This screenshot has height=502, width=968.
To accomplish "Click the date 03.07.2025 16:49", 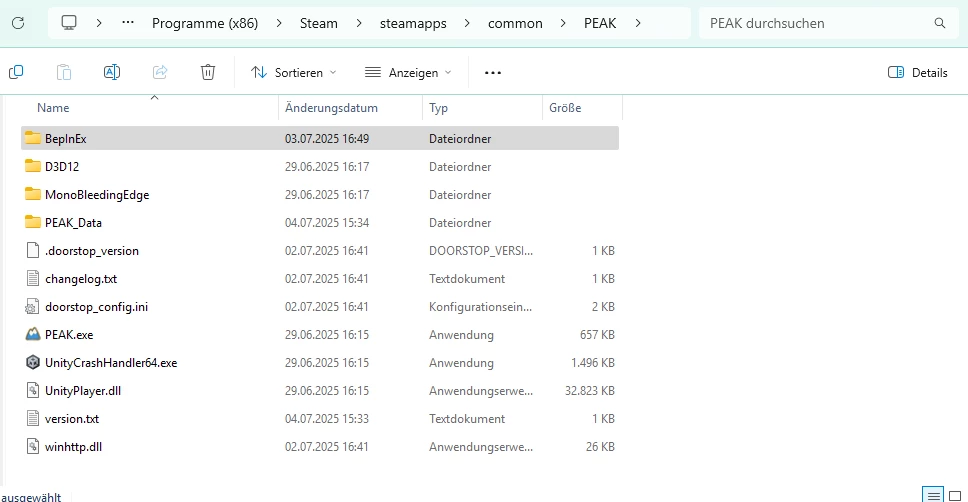I will [327, 139].
